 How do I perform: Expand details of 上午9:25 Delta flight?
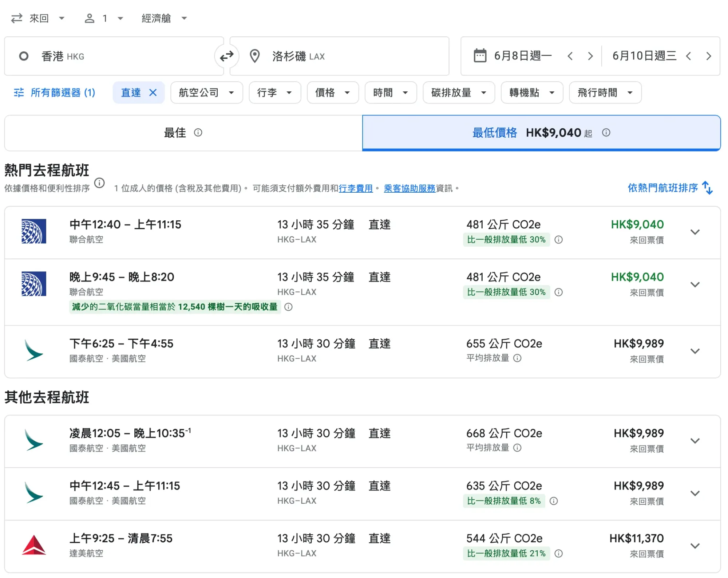pos(695,546)
